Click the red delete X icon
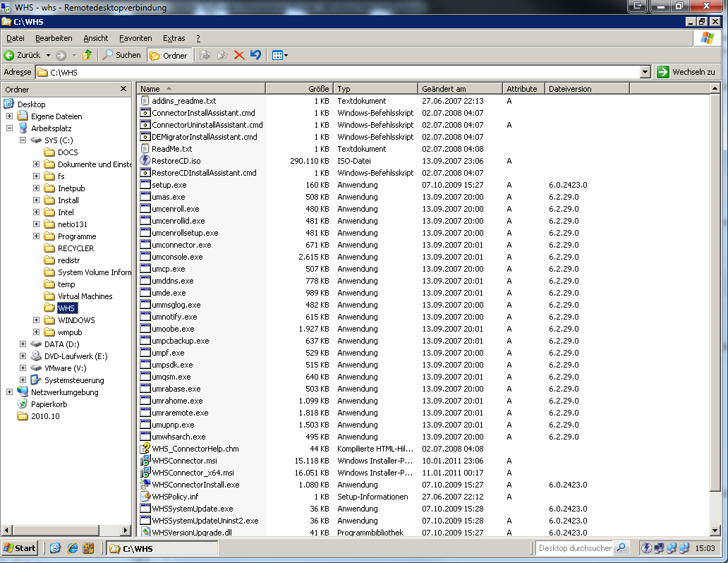The image size is (728, 563). pos(239,55)
